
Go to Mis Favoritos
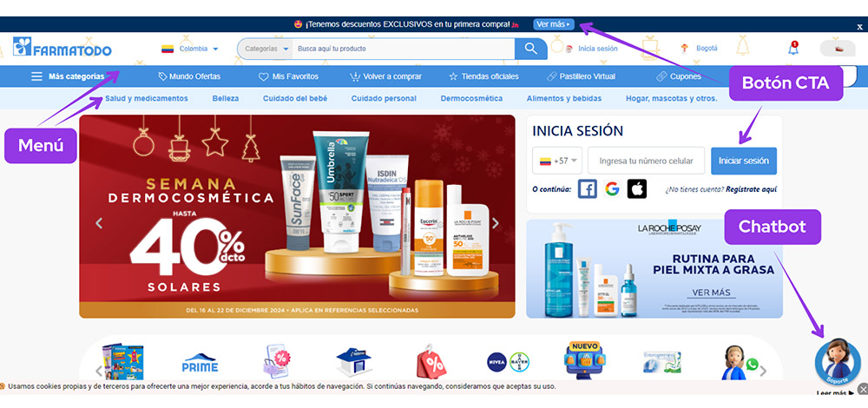(288, 76)
